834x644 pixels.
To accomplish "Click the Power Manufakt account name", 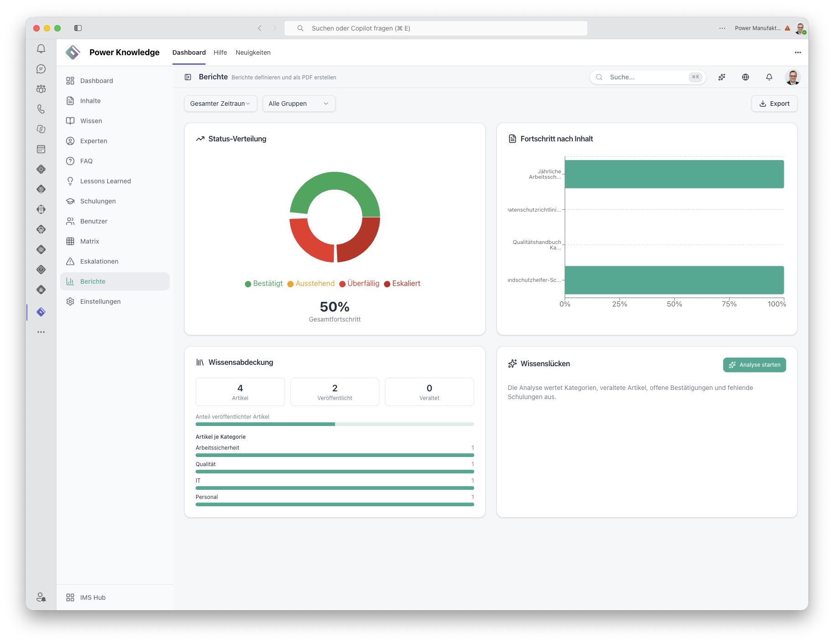I will click(758, 28).
